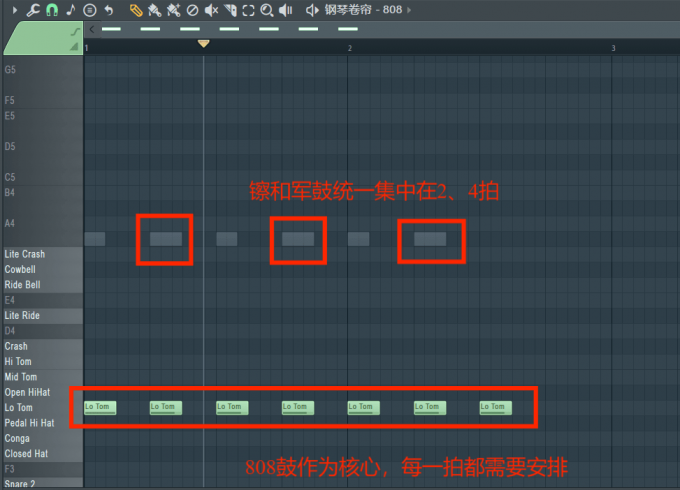Image resolution: width=680 pixels, height=490 pixels.
Task: Click bar number 1 on the timeline
Action: point(86,48)
